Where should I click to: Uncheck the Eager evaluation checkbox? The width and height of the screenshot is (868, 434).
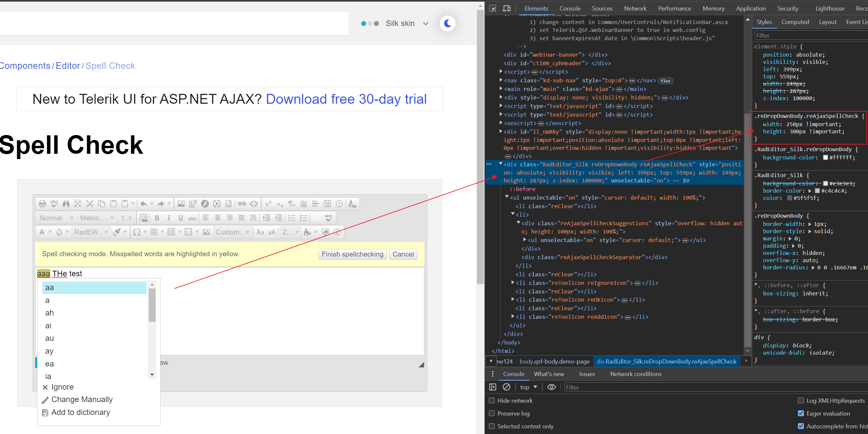pyautogui.click(x=801, y=413)
